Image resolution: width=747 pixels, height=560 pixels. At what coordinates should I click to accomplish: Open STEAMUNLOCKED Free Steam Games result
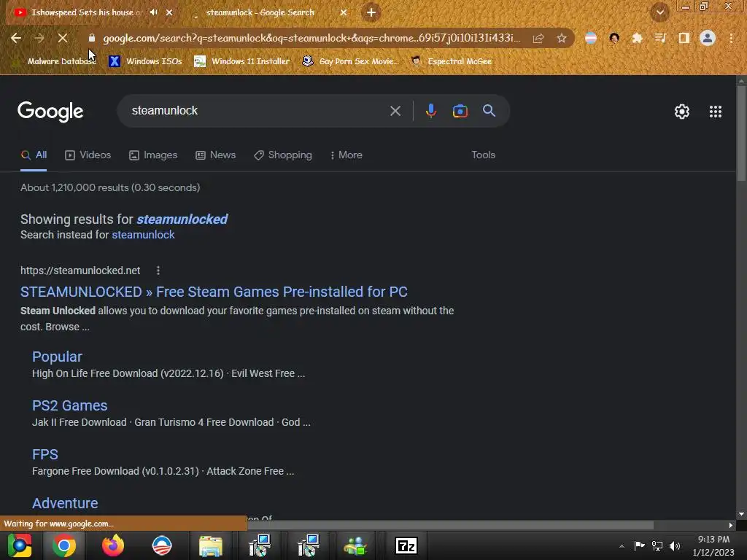pos(214,292)
